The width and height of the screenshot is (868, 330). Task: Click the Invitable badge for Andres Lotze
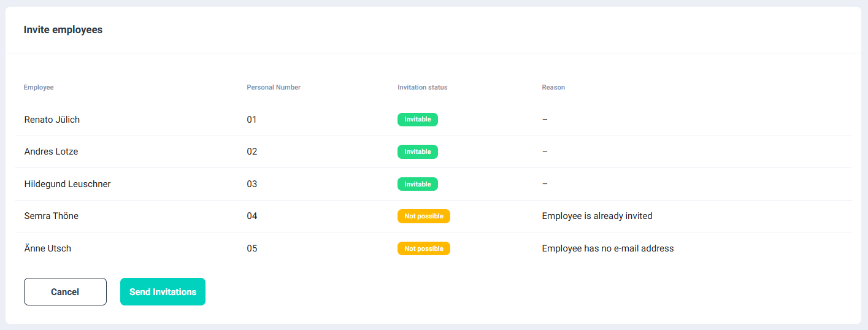click(x=417, y=152)
